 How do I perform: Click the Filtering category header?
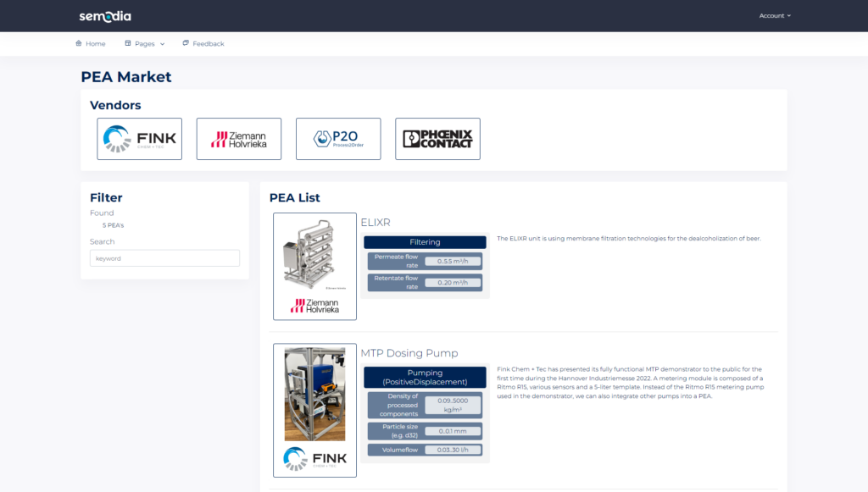425,242
